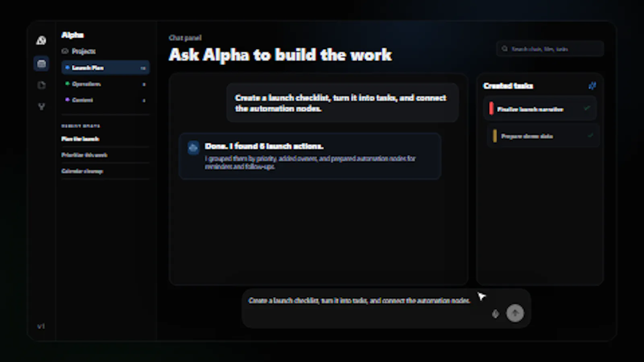
Task: Select the Launch Plan project
Action: coord(105,68)
